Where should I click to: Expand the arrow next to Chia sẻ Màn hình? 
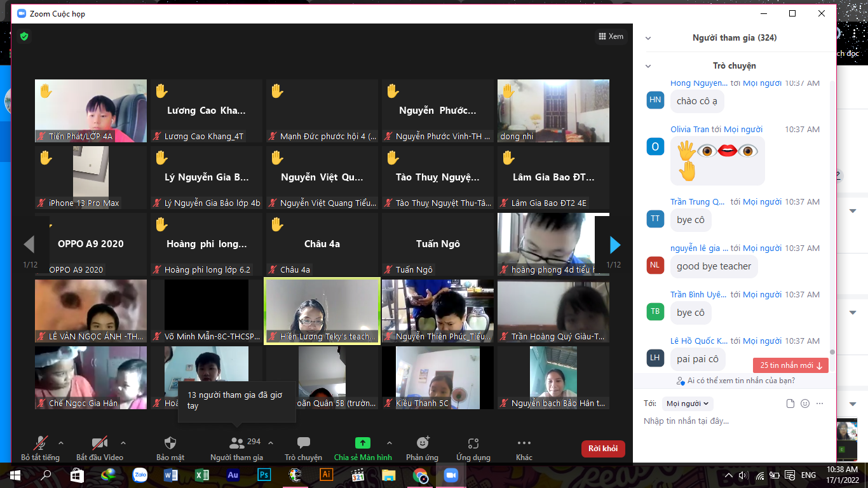coord(389,443)
